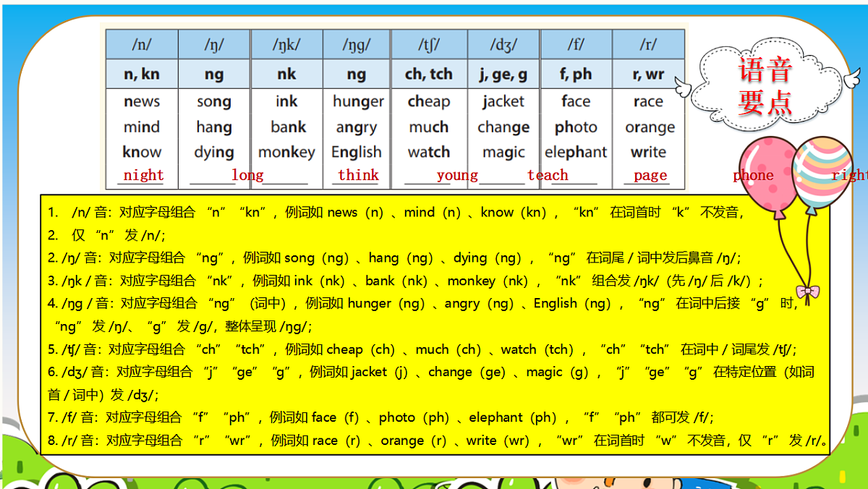Select the 'j, ge, g' spelling cell
868x489 pixels.
click(x=503, y=74)
